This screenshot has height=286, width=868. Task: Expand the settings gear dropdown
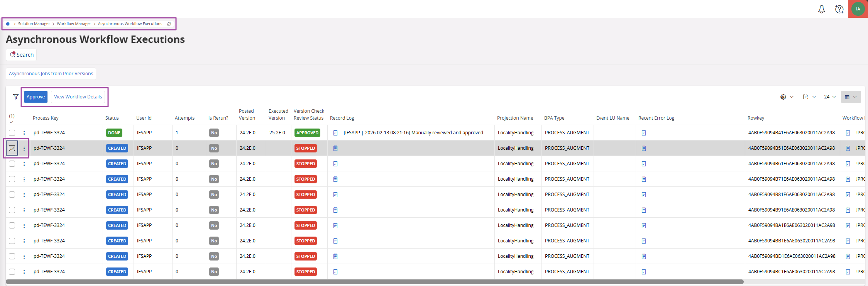[x=787, y=97]
